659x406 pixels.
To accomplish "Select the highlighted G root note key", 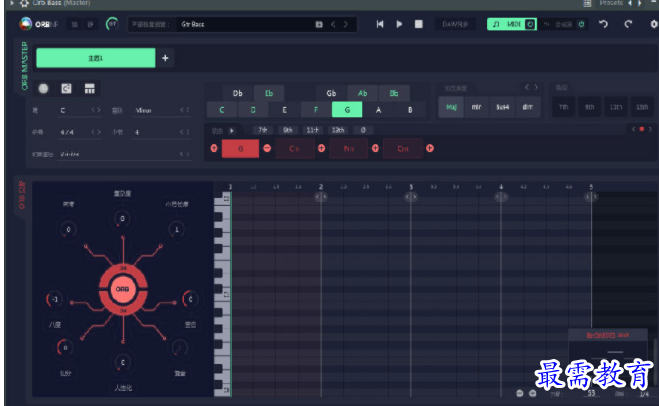I will point(347,110).
